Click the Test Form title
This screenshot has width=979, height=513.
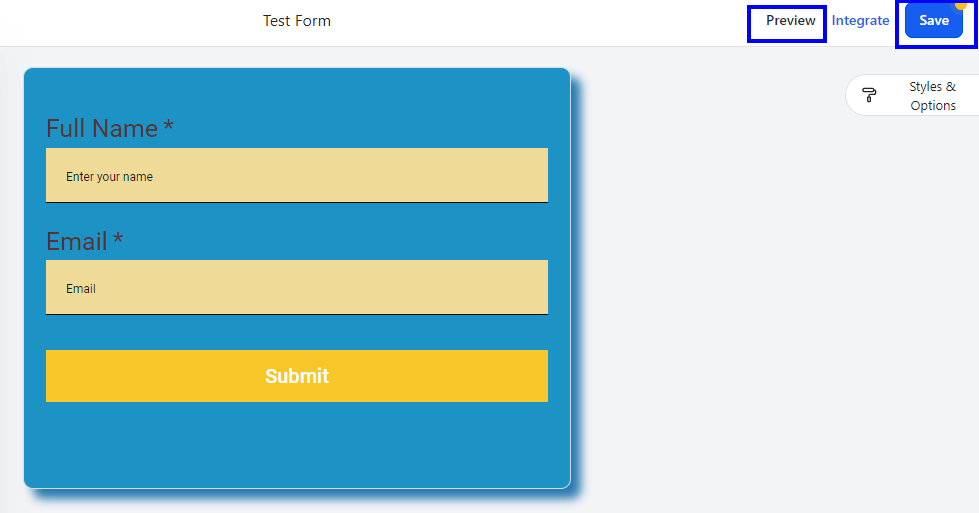[297, 21]
